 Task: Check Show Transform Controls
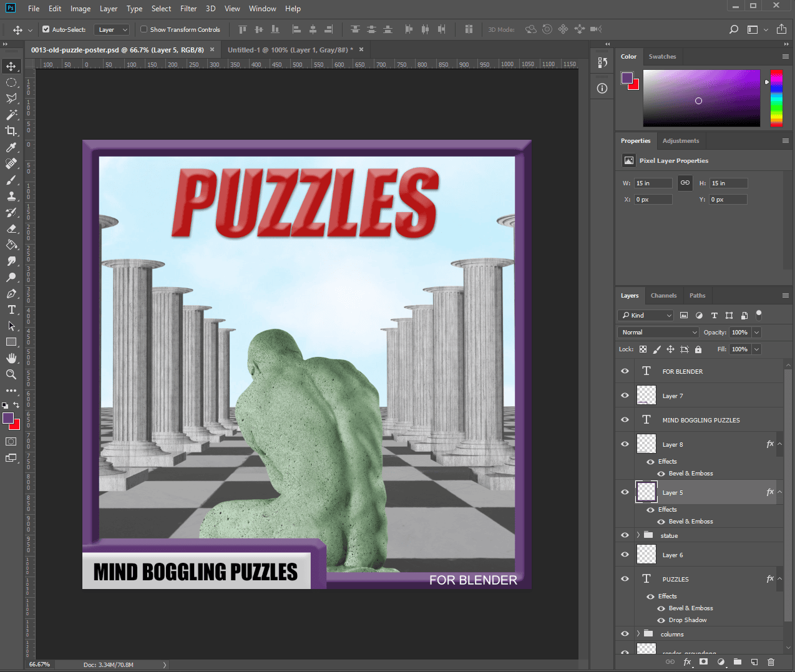144,29
